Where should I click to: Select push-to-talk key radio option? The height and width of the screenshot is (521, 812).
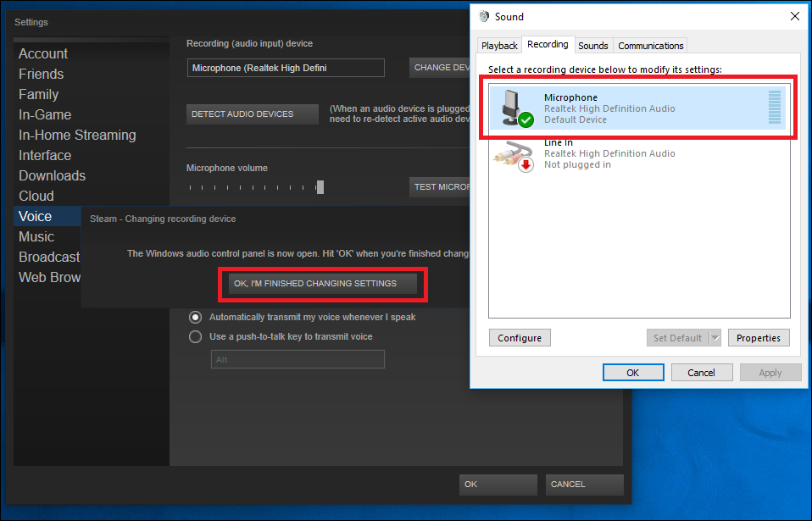[x=195, y=337]
